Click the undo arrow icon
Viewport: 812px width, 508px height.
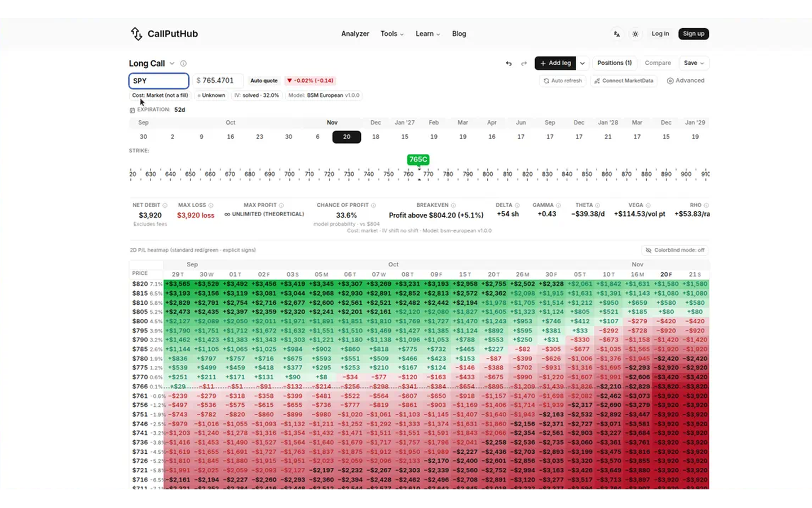point(509,63)
